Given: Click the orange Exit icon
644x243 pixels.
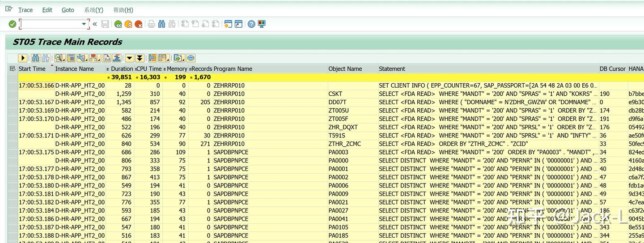Looking at the screenshot, I should tap(128, 24).
